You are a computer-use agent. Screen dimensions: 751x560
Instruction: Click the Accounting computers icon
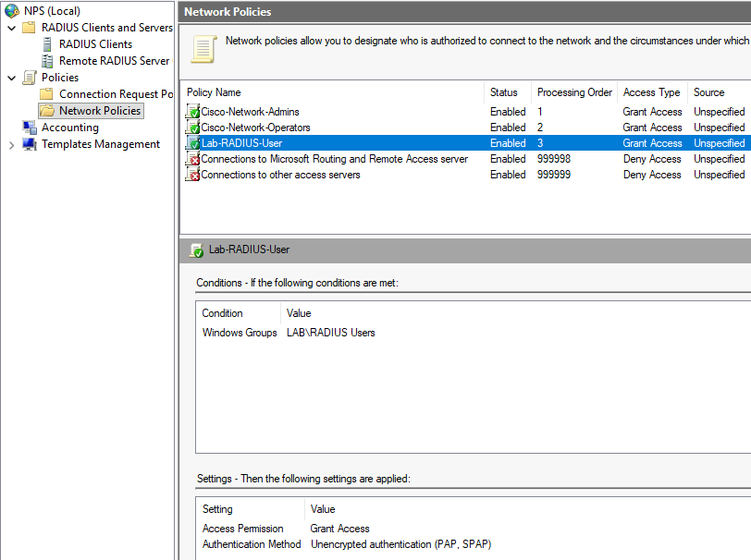(x=30, y=128)
